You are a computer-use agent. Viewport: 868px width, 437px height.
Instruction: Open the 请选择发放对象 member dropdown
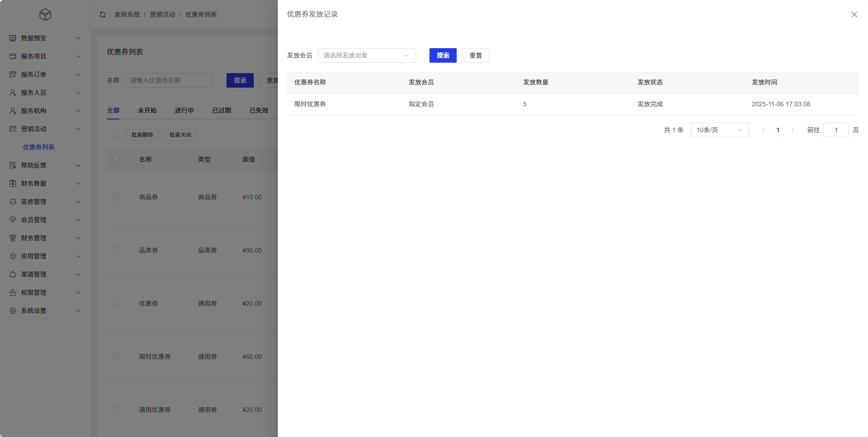click(366, 55)
